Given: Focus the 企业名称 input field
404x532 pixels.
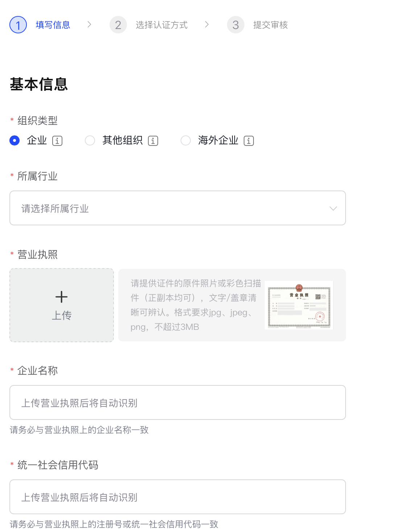Looking at the screenshot, I should [178, 402].
